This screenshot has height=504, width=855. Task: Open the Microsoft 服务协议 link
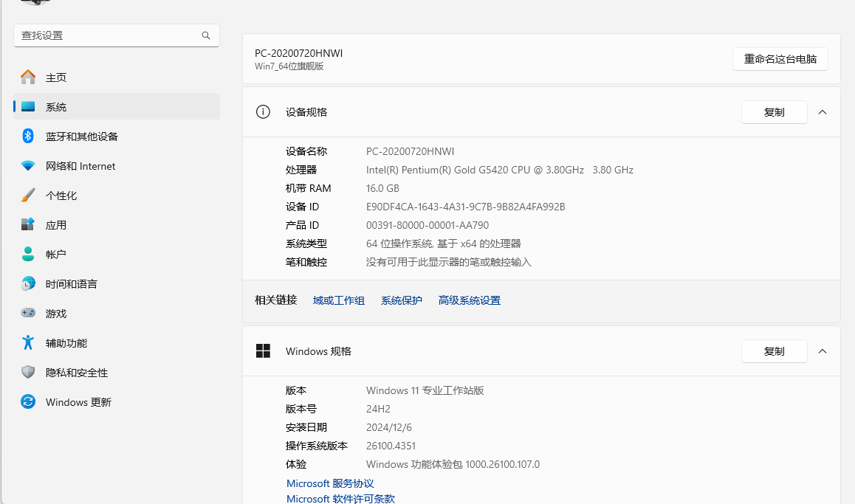point(331,483)
